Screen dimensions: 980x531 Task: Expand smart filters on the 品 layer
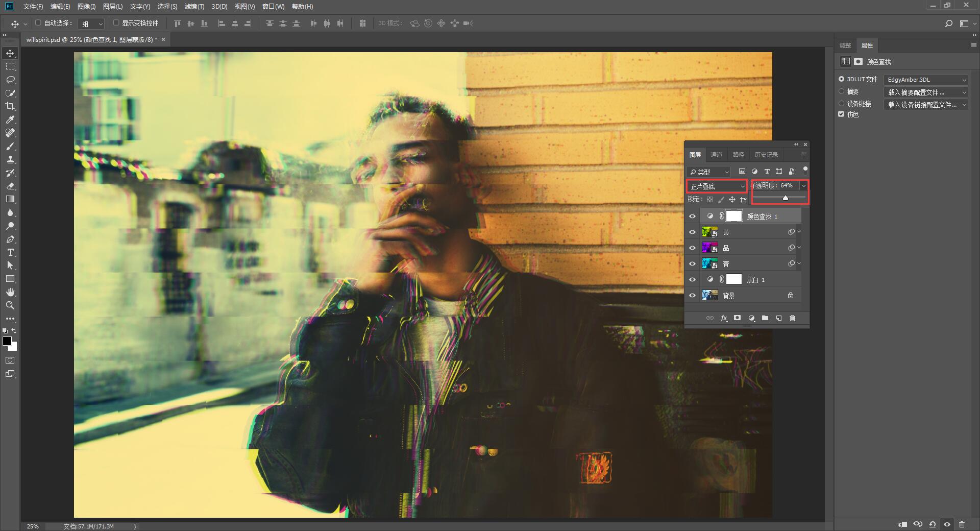tap(799, 248)
